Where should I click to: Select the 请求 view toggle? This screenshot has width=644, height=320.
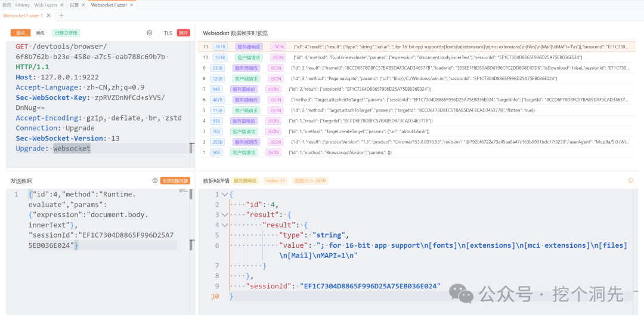20,33
